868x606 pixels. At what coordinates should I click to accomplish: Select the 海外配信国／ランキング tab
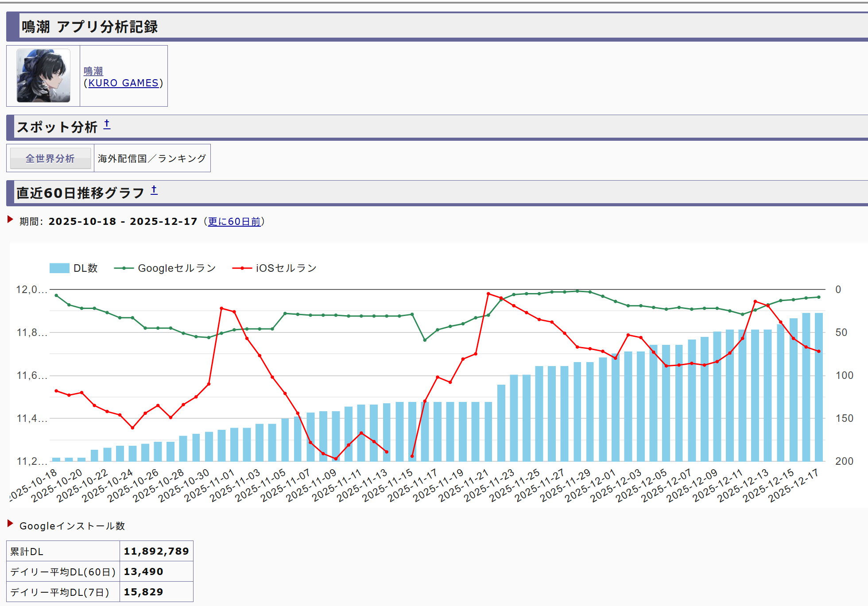[x=152, y=158]
